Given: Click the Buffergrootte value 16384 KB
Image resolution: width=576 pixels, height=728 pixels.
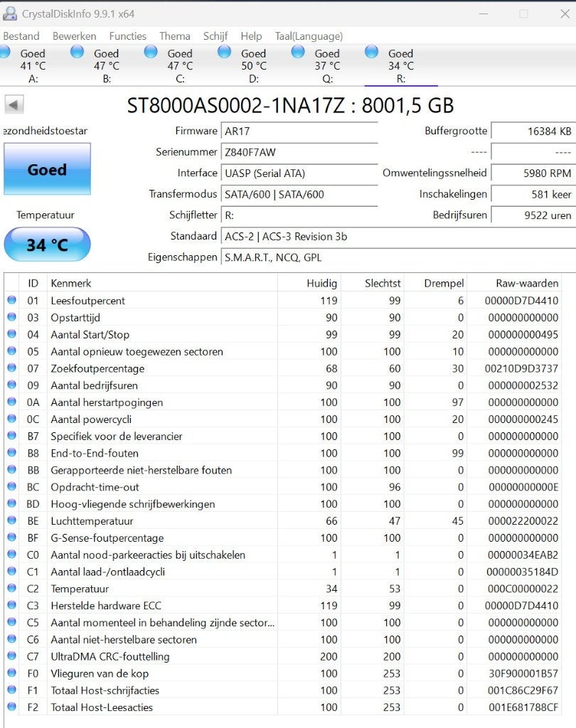Looking at the screenshot, I should point(533,132).
